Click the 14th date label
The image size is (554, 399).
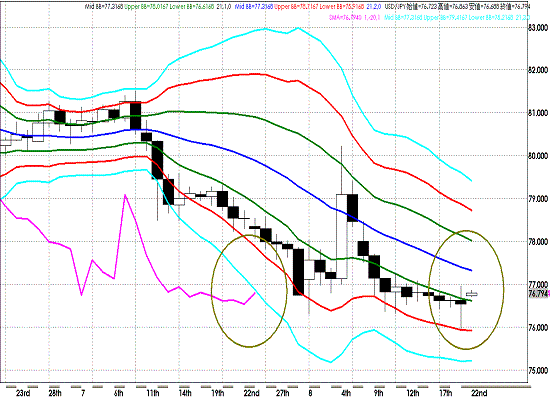pyautogui.click(x=185, y=393)
